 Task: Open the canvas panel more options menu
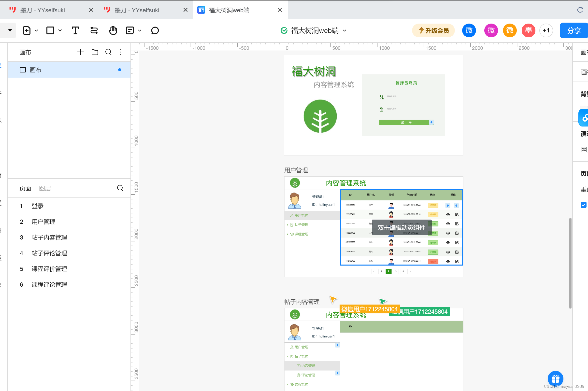[120, 52]
